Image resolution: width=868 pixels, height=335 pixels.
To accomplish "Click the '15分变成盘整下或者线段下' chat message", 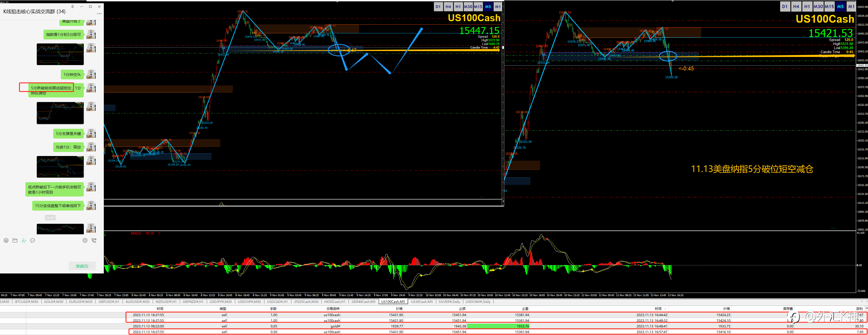I will click(58, 206).
